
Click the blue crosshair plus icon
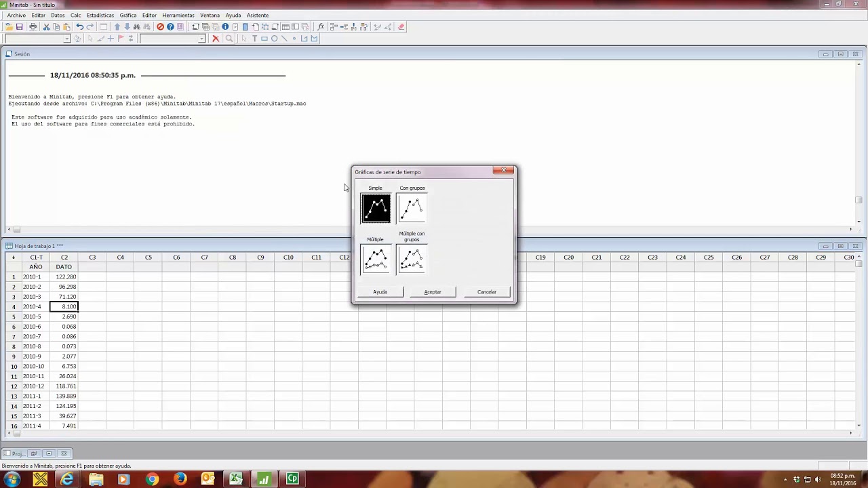[111, 39]
